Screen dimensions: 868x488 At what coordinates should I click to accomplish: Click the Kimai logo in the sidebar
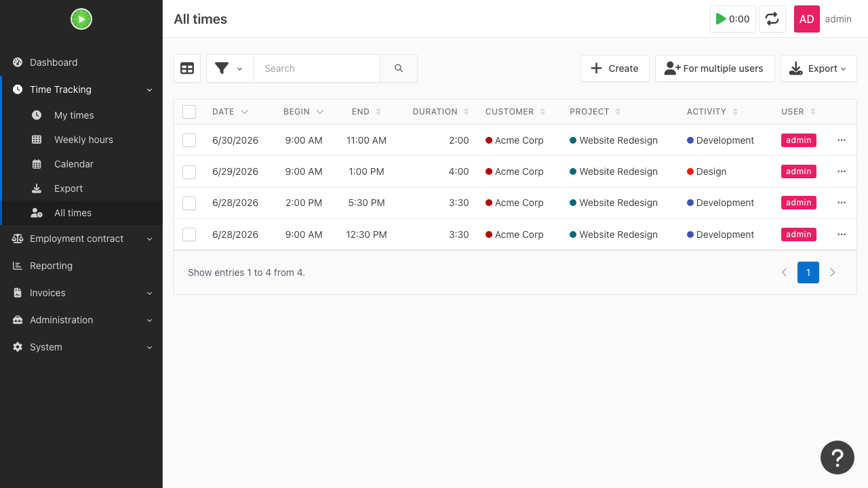point(81,19)
